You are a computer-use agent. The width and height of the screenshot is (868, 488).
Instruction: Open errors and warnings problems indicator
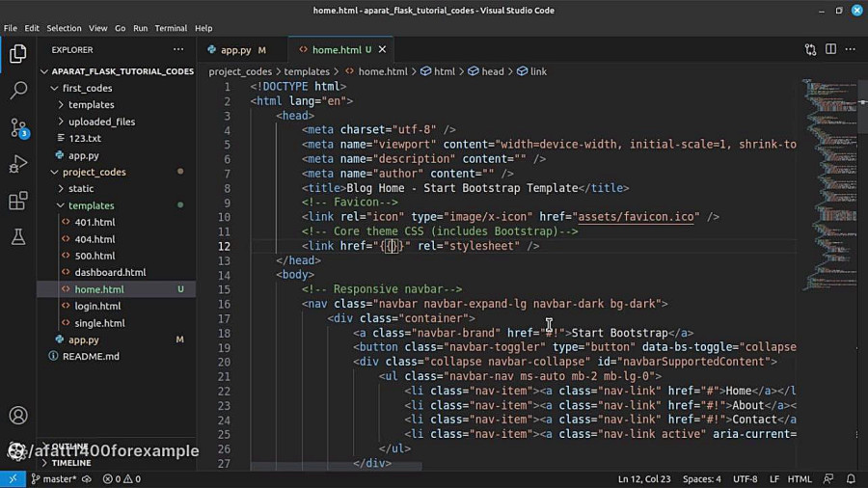click(122, 479)
